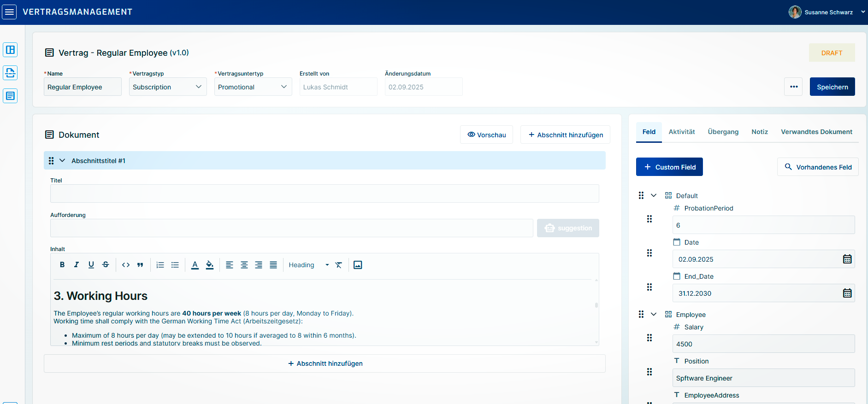Apply strikethrough text formatting
This screenshot has width=868, height=404.
106,265
